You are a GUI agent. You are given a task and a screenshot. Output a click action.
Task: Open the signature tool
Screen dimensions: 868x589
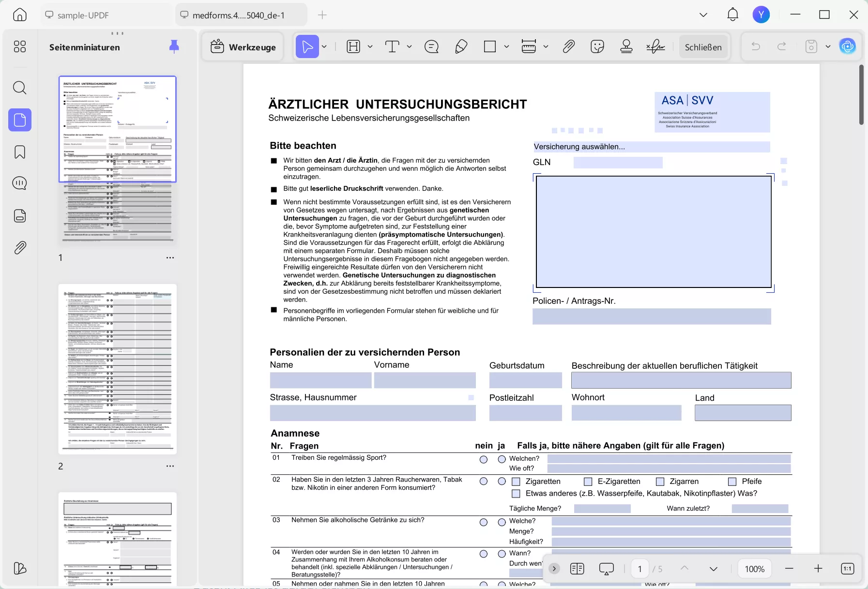[655, 46]
